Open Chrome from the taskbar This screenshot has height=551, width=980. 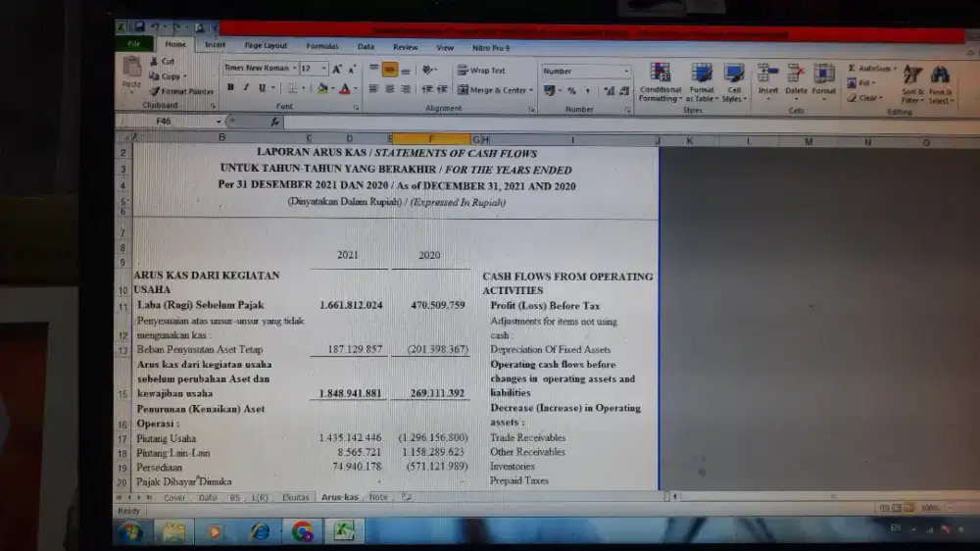[303, 531]
